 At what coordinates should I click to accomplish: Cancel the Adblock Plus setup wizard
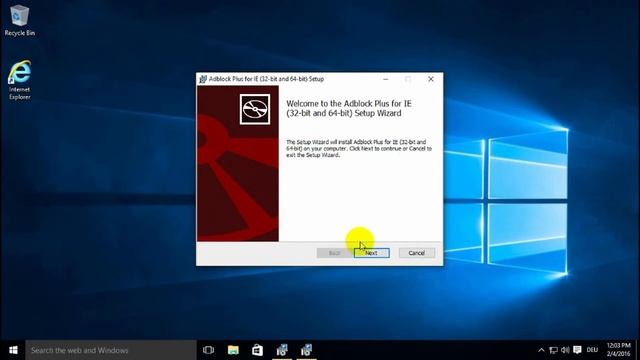416,253
